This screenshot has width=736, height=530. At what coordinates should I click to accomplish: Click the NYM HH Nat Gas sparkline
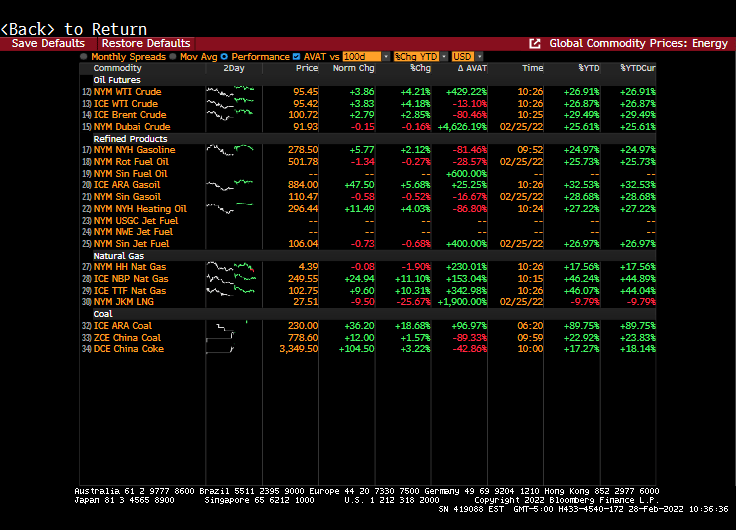point(231,267)
